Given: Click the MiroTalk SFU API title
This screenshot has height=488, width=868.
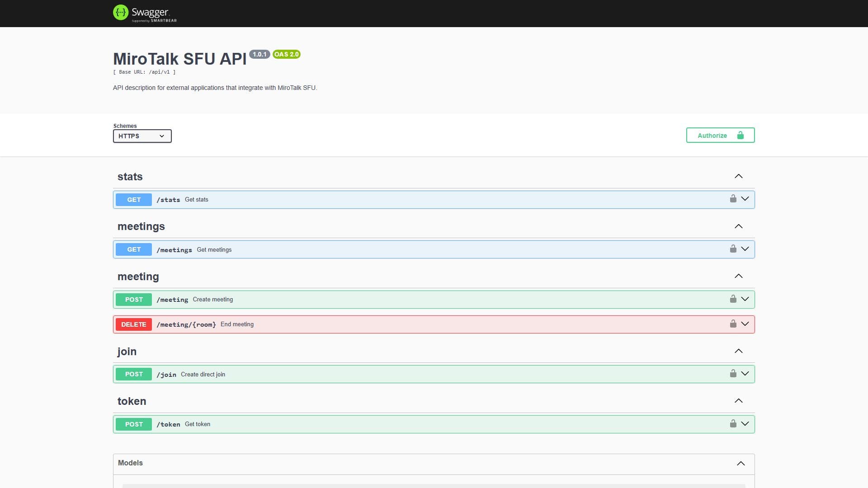Looking at the screenshot, I should [180, 59].
